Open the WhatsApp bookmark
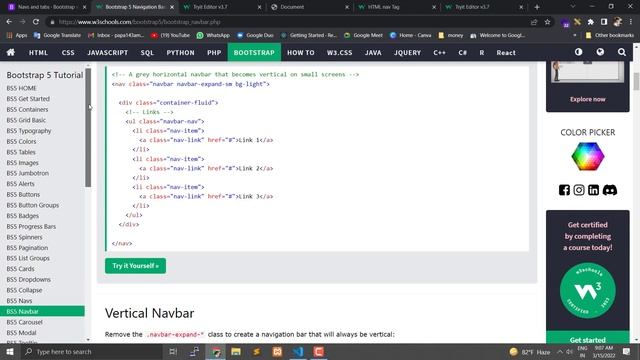 tap(213, 36)
